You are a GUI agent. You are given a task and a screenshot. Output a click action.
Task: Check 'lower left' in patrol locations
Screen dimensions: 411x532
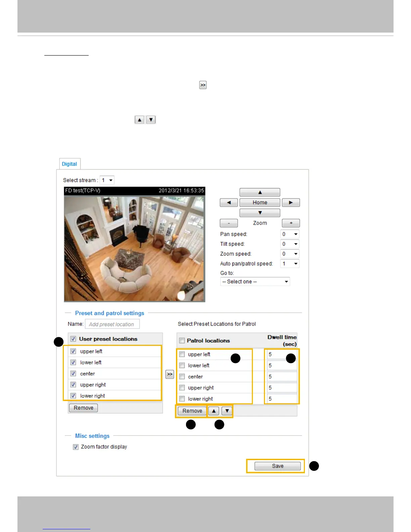coord(182,365)
